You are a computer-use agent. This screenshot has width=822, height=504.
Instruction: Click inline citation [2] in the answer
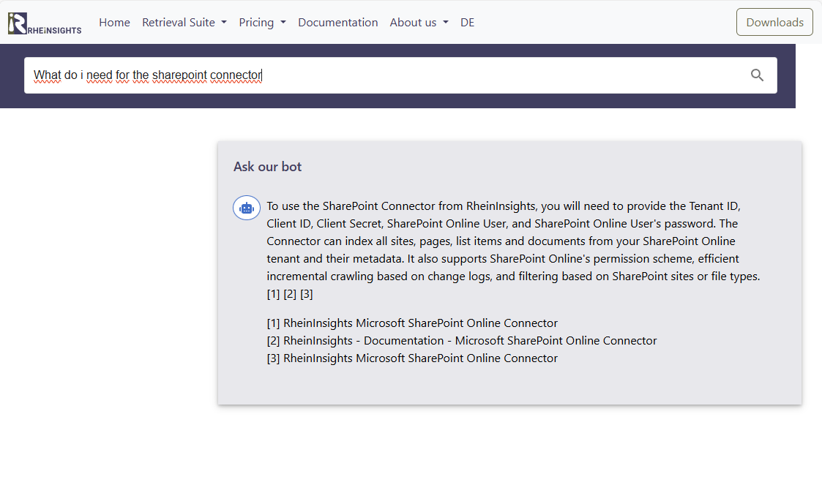(290, 294)
